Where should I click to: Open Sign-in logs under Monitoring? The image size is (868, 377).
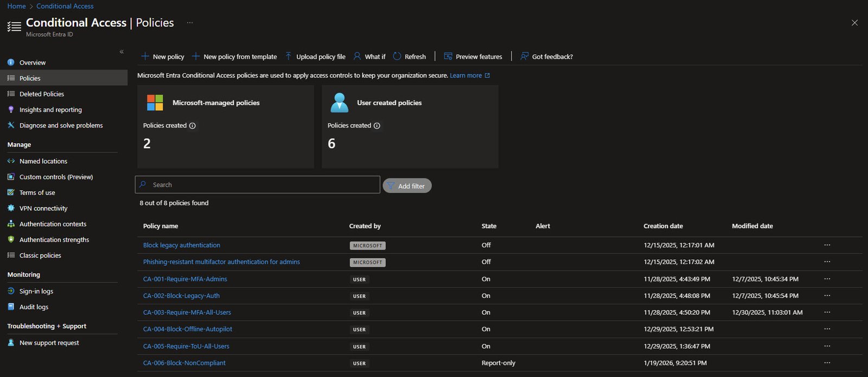click(x=36, y=291)
